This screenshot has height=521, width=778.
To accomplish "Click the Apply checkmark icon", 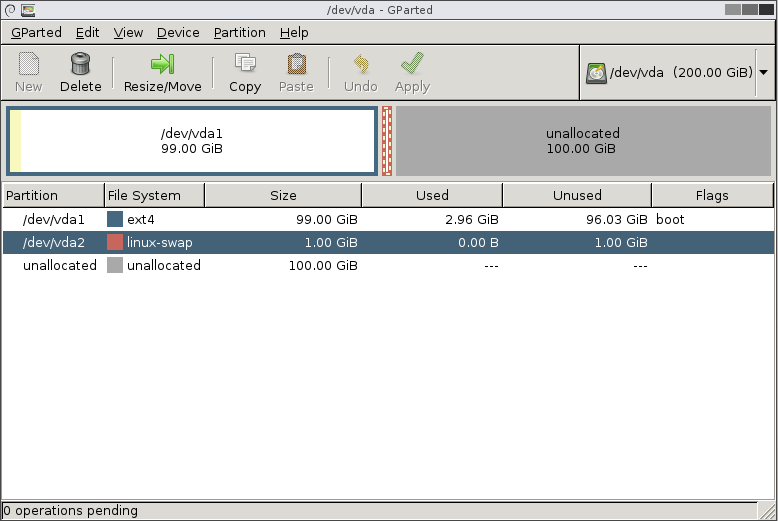I will 412,64.
